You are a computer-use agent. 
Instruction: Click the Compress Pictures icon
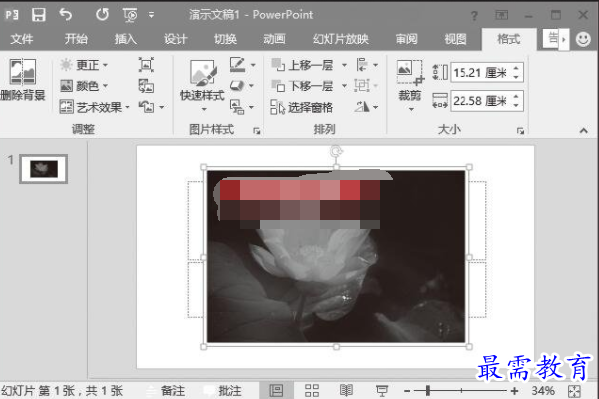(146, 65)
